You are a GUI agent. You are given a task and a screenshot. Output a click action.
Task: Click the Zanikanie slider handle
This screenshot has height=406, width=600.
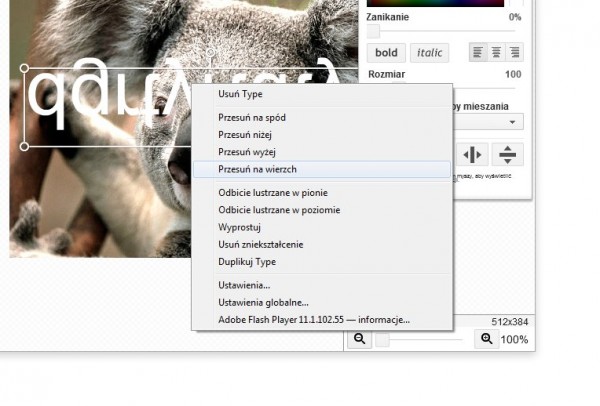tap(373, 31)
